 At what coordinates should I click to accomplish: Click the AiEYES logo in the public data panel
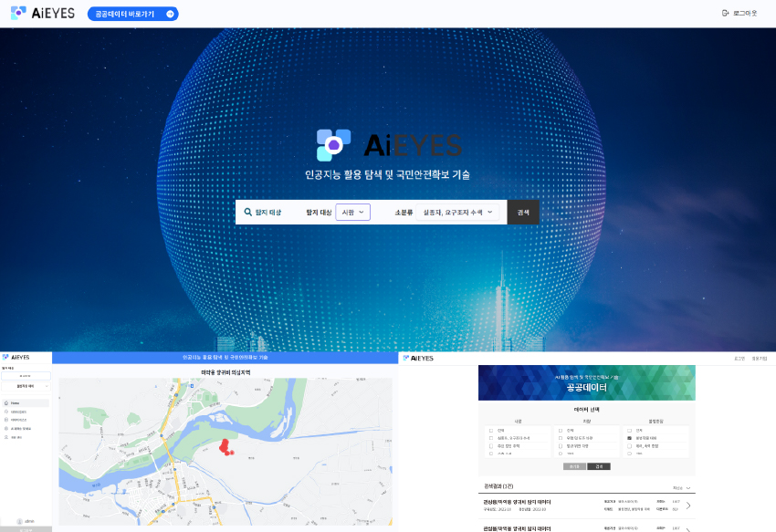click(x=419, y=359)
